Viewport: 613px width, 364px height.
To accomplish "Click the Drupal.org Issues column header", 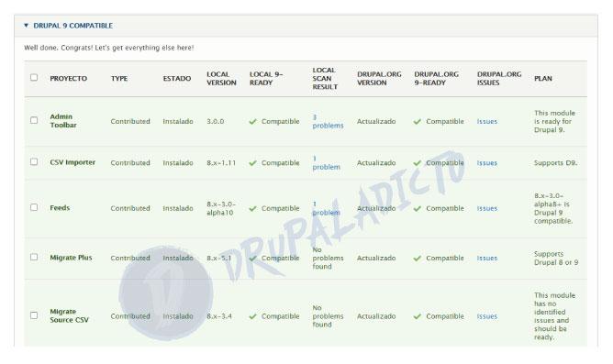I will (x=499, y=79).
